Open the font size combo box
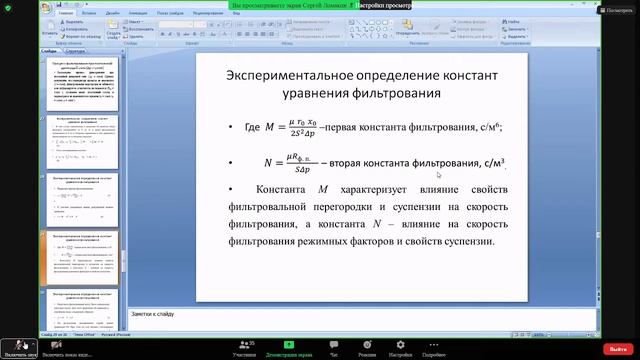 (x=200, y=24)
